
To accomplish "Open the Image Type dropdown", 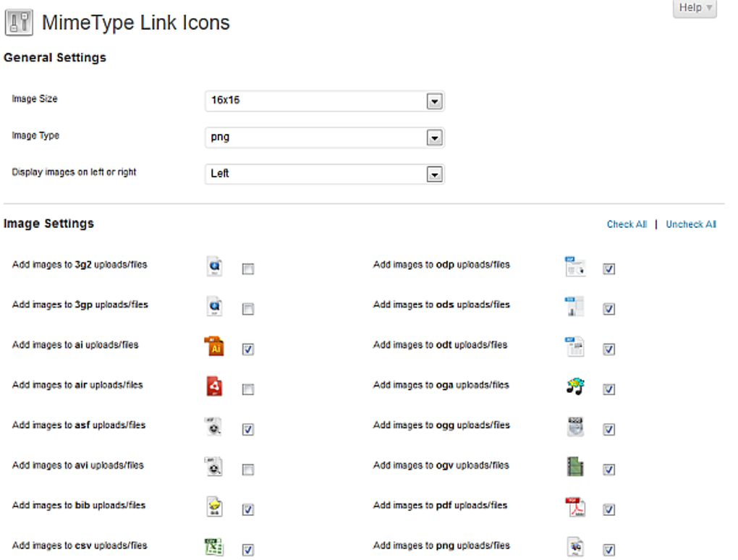I will 434,137.
